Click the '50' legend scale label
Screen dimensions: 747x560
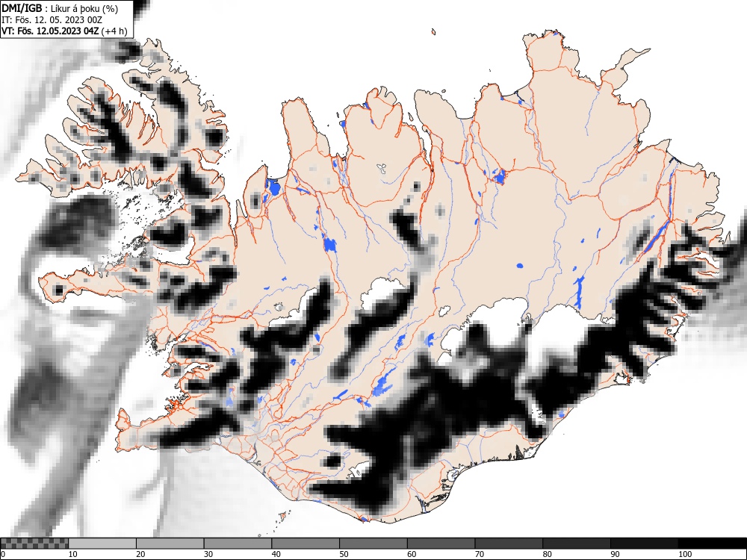pyautogui.click(x=344, y=554)
